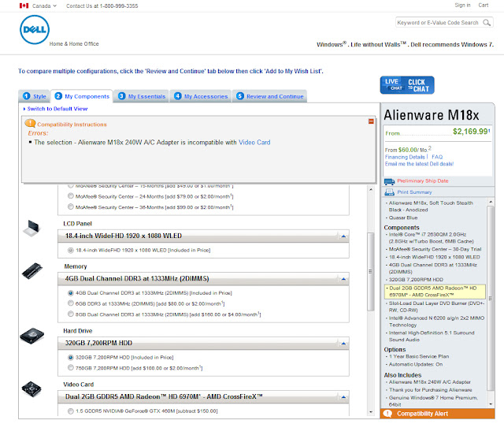Click the Memory module image
Image resolution: width=504 pixels, height=424 pixels.
coord(32,271)
